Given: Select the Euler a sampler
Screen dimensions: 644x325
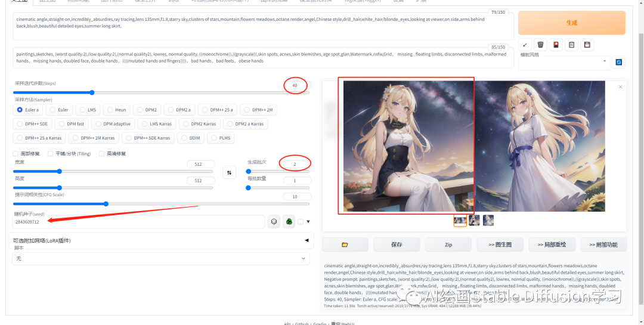Looking at the screenshot, I should coord(29,110).
